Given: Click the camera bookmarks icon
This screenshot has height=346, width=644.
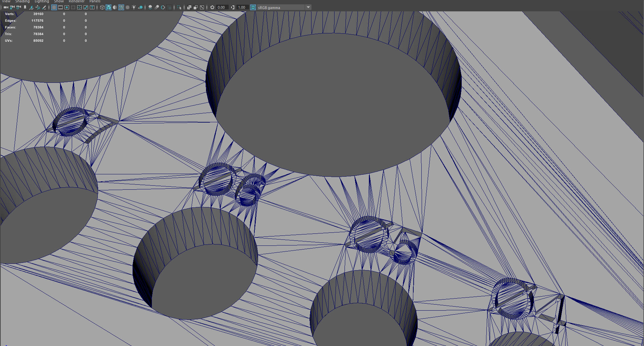Looking at the screenshot, I should (25, 7).
